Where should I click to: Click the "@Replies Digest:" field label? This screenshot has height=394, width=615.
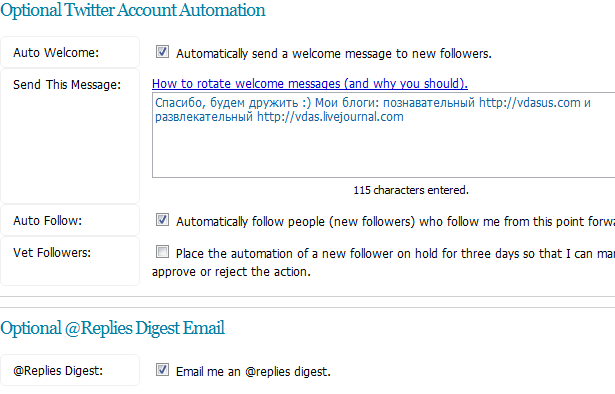pyautogui.click(x=58, y=371)
